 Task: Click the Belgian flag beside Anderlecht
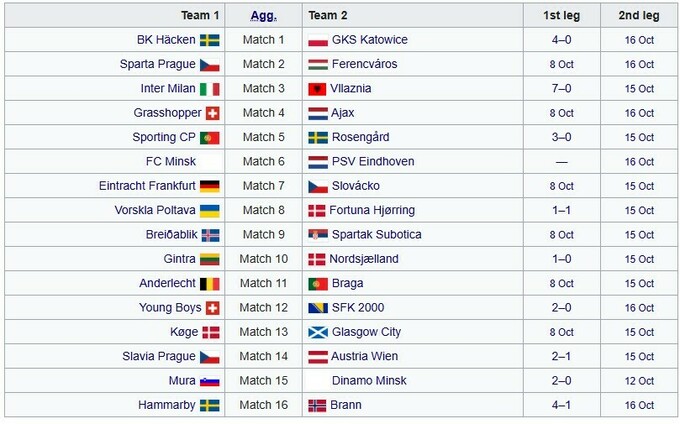click(x=210, y=284)
